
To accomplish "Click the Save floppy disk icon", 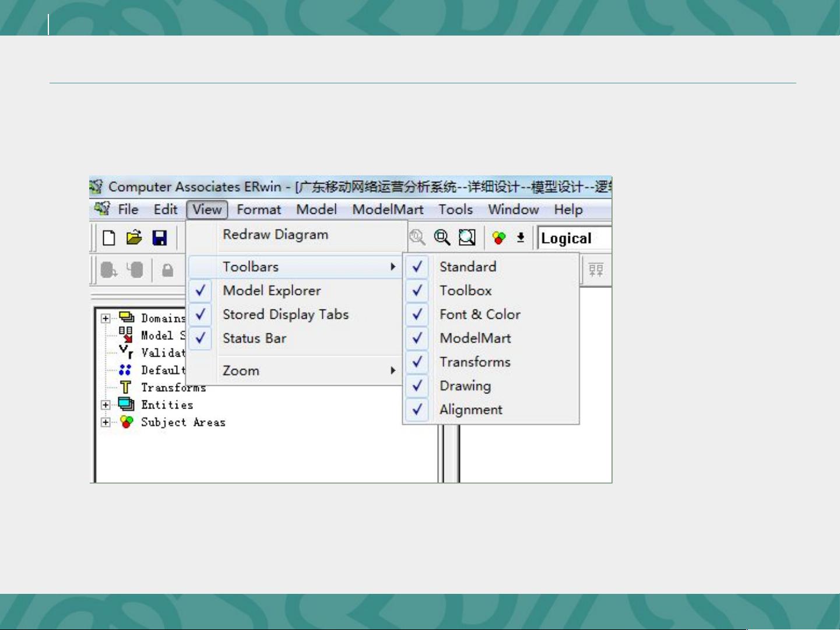I will (x=160, y=238).
